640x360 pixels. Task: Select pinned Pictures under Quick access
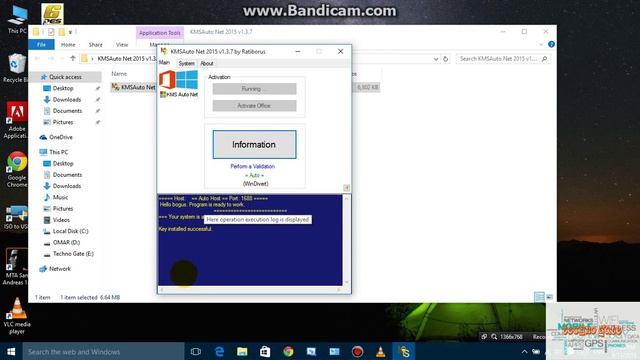click(63, 122)
